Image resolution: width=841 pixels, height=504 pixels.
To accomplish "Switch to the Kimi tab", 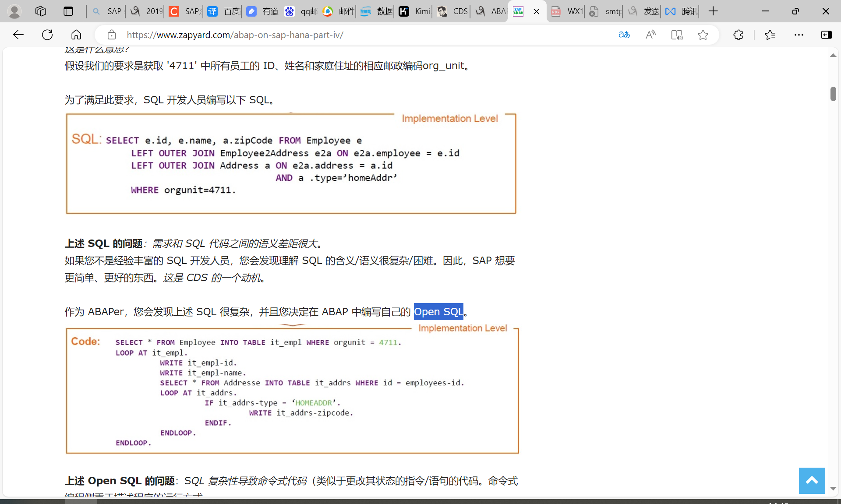I will 414,11.
